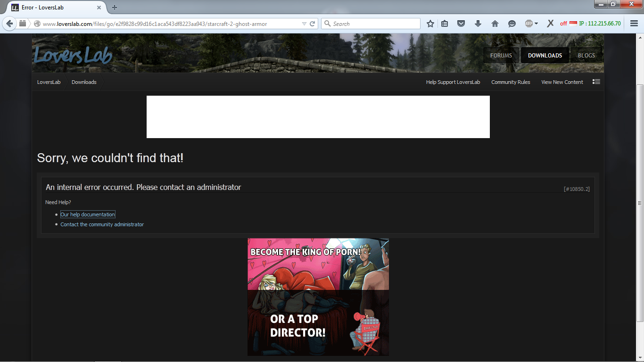Open the bookmarks list icon
The height and width of the screenshot is (362, 644).
click(445, 24)
